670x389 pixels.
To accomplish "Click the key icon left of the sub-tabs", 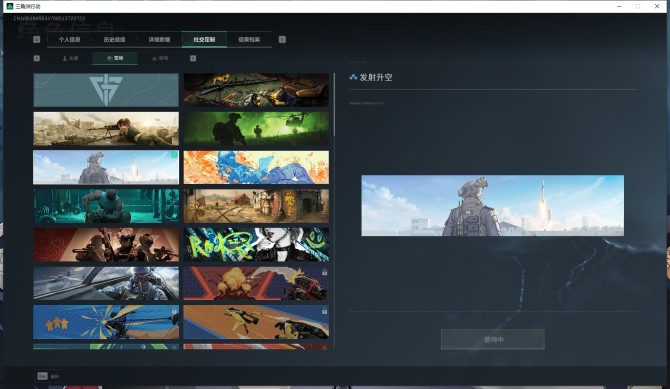I will 37,58.
